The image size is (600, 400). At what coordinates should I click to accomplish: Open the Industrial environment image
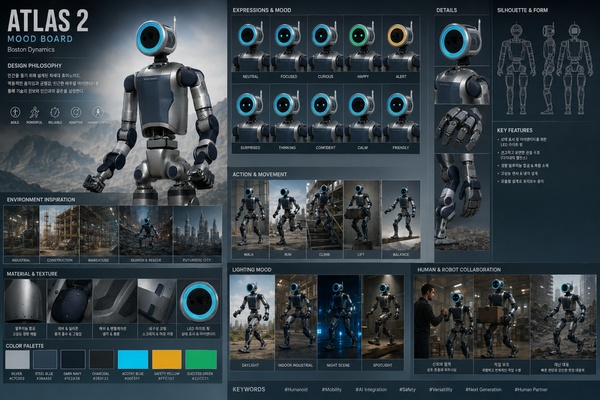[x=21, y=231]
